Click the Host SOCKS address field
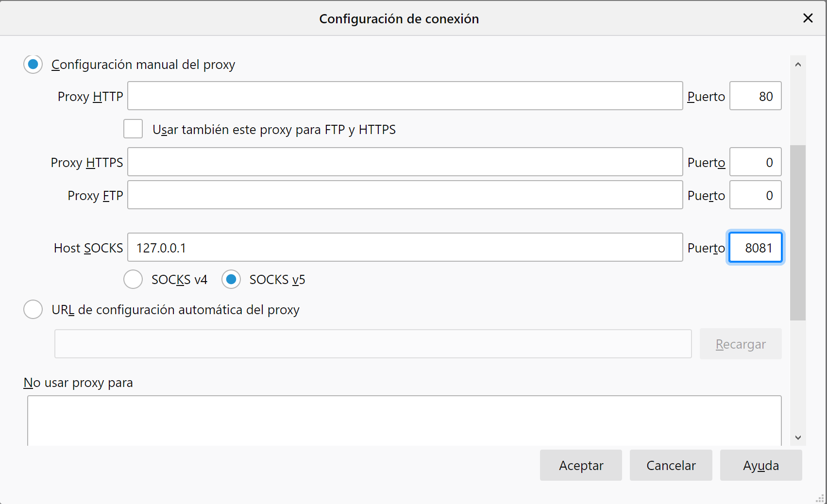The width and height of the screenshot is (827, 504). pyautogui.click(x=405, y=248)
